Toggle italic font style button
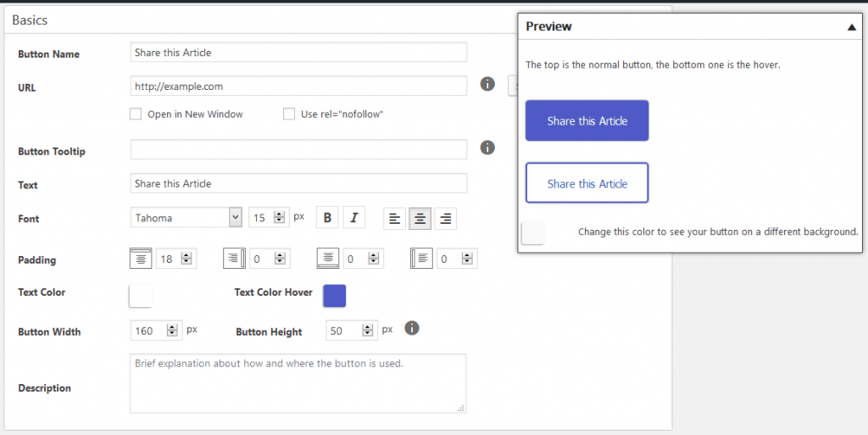The height and width of the screenshot is (435, 868). coord(353,218)
